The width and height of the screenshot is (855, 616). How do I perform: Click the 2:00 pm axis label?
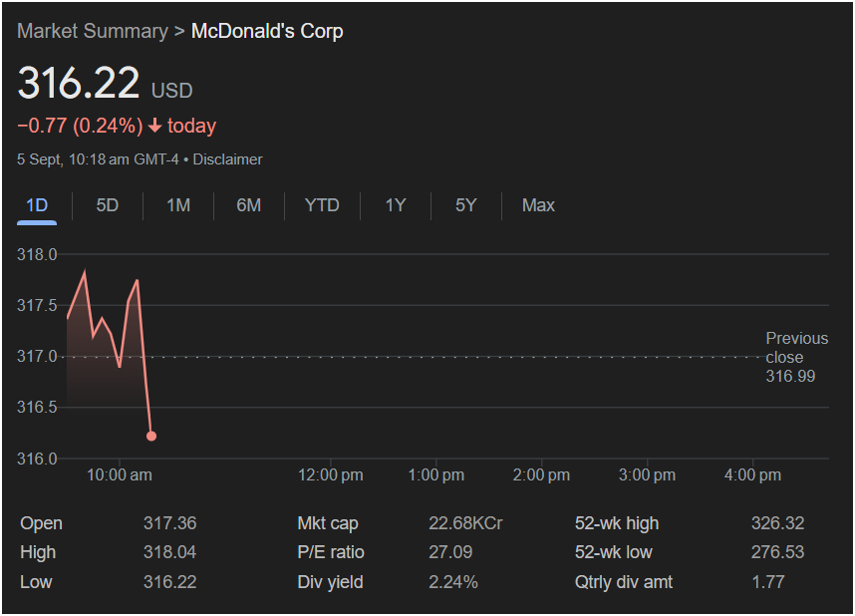(541, 475)
